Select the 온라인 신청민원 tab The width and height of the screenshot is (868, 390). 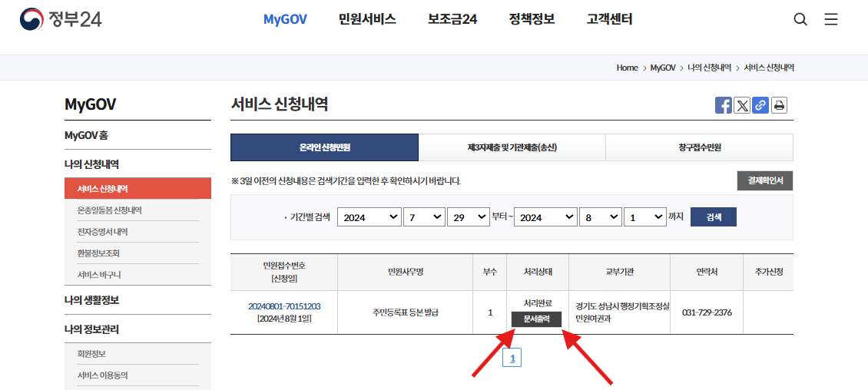(x=324, y=147)
